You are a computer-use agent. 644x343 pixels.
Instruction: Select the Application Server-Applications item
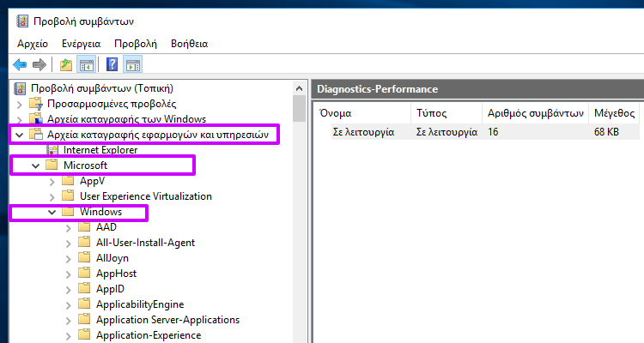(167, 320)
